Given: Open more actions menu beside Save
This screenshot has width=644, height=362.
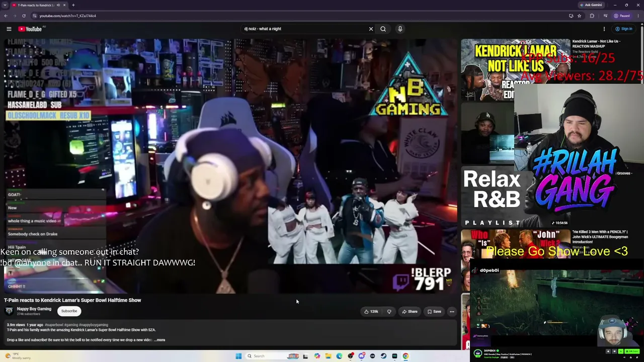Looking at the screenshot, I should pyautogui.click(x=452, y=312).
